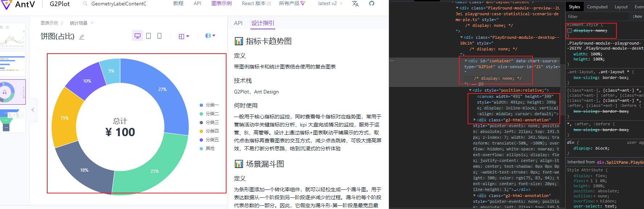
Task: Expand the second g2-html-annotation div node
Action: coord(474,196)
